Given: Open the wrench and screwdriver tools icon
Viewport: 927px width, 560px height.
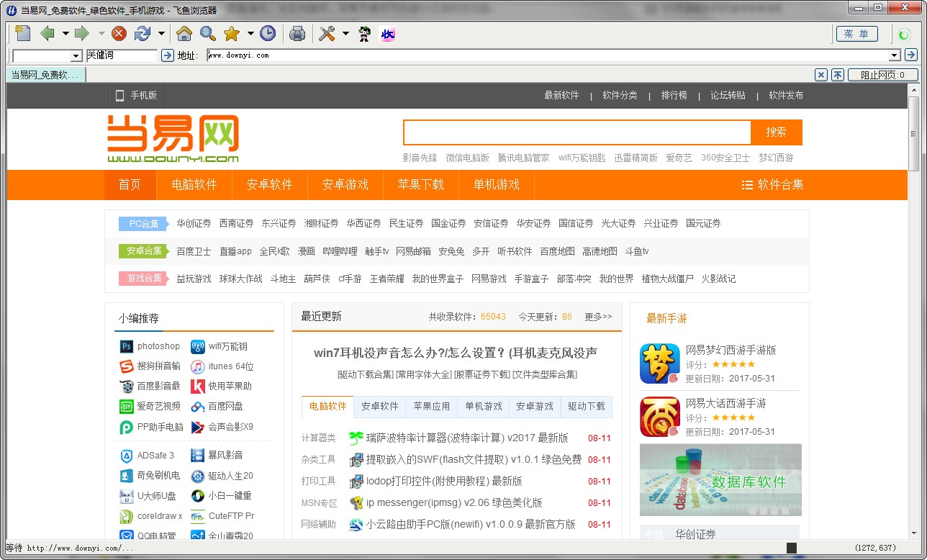Looking at the screenshot, I should click(x=327, y=34).
